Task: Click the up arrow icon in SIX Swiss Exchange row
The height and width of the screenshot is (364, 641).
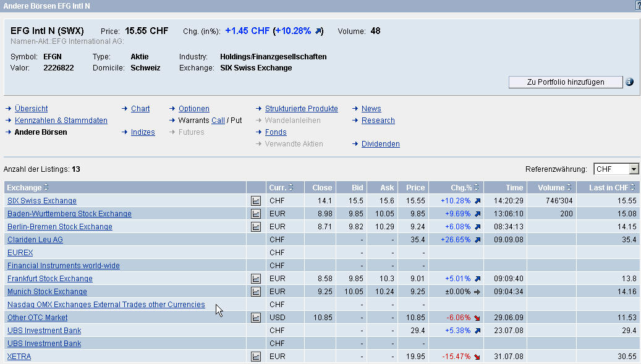Action: point(477,201)
